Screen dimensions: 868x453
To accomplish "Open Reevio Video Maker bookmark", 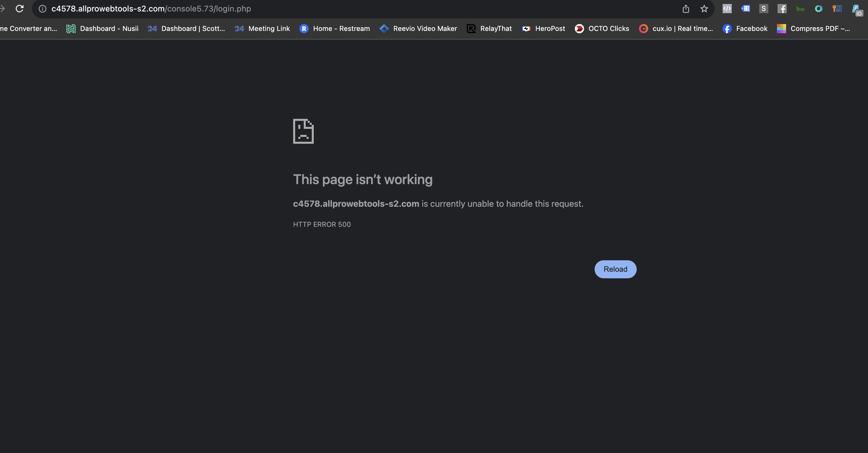I will click(418, 29).
